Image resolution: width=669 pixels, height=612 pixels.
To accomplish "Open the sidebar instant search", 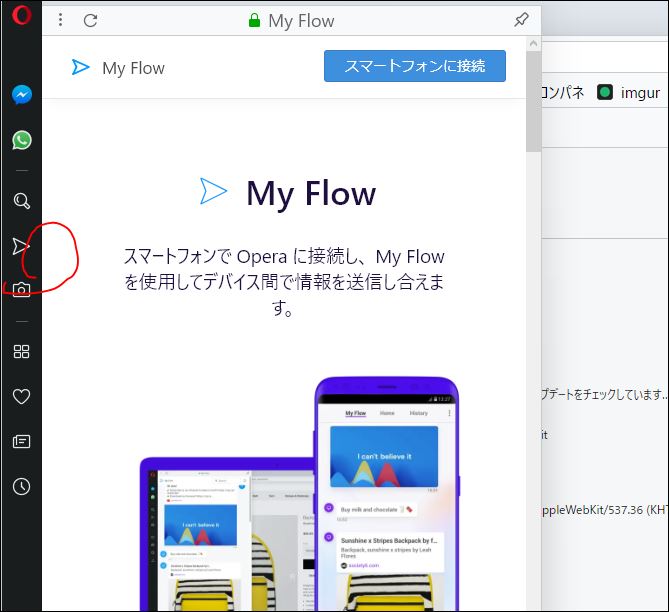I will click(x=21, y=201).
